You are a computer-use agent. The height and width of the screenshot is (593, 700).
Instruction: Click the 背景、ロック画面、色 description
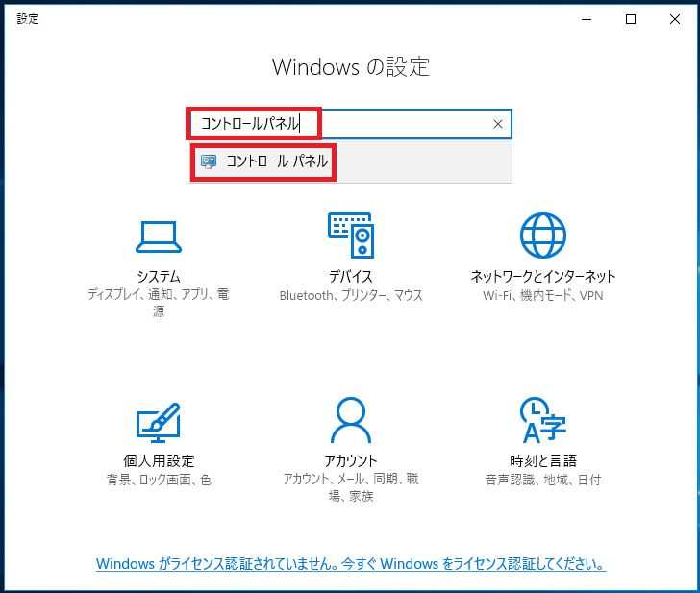pyautogui.click(x=159, y=480)
